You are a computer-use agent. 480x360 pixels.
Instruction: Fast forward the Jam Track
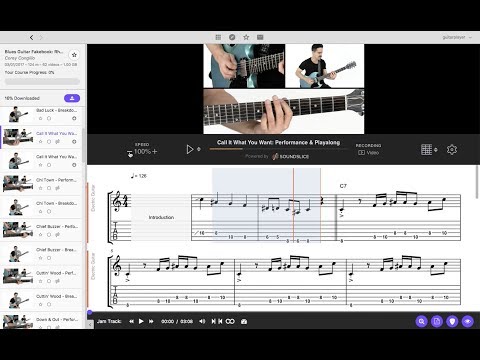point(151,321)
